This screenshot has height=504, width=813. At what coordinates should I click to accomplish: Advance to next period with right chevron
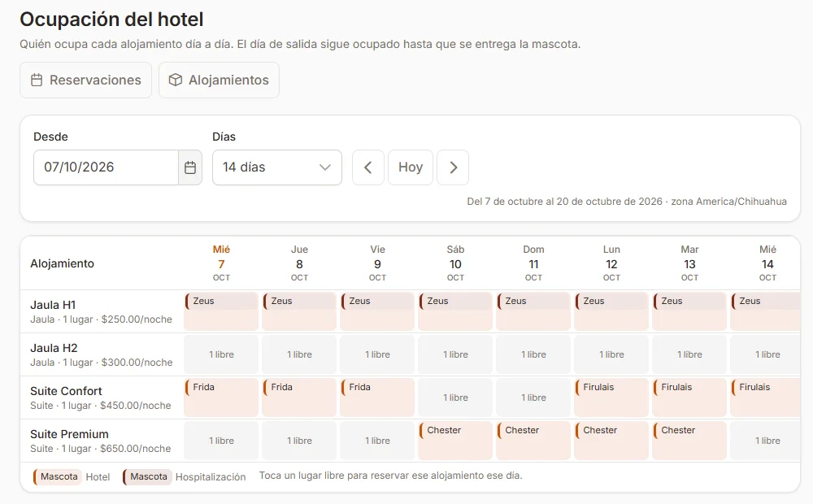click(453, 167)
